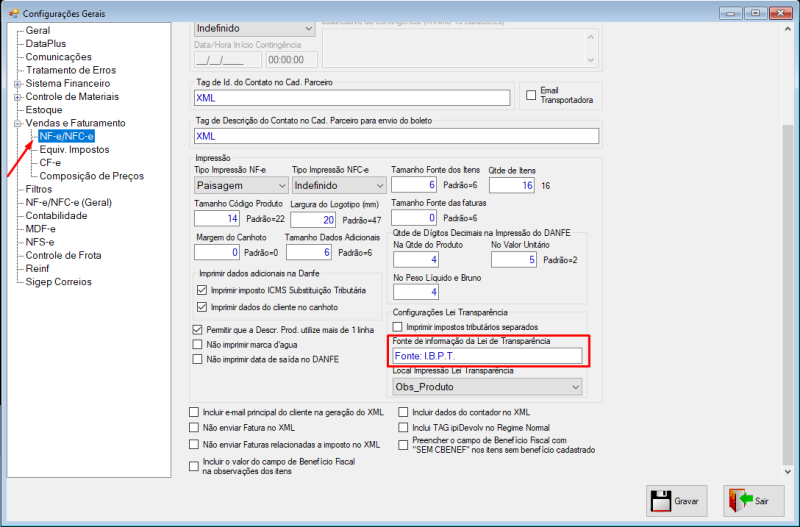The width and height of the screenshot is (800, 527).
Task: Uncheck Imprimir dados do cliente no canhoto
Action: tap(202, 307)
